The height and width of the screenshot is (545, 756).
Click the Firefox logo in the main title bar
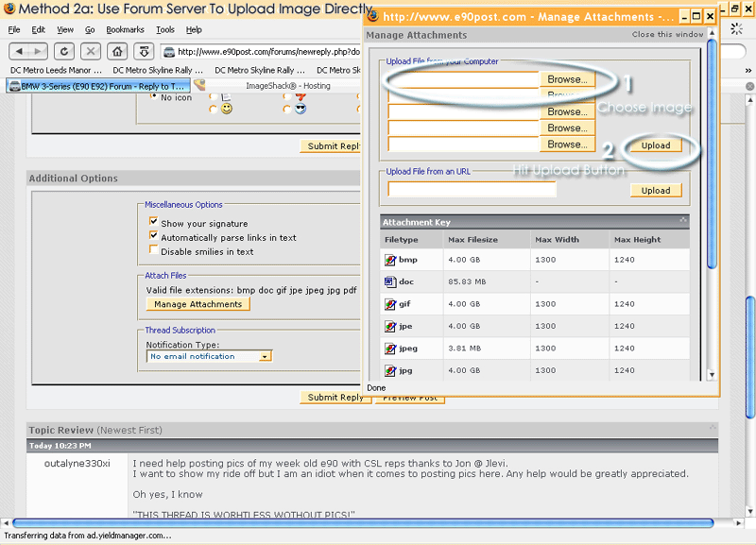pos(9,9)
